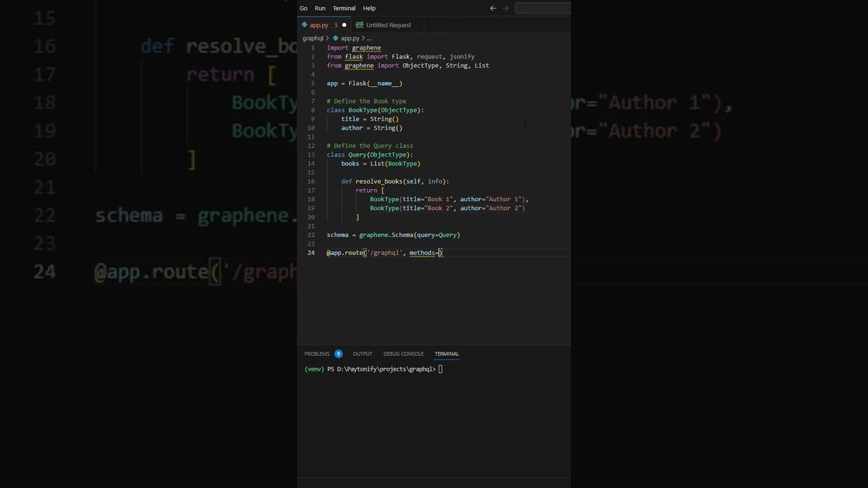
Task: Click 'title = String()' line
Action: click(x=370, y=119)
